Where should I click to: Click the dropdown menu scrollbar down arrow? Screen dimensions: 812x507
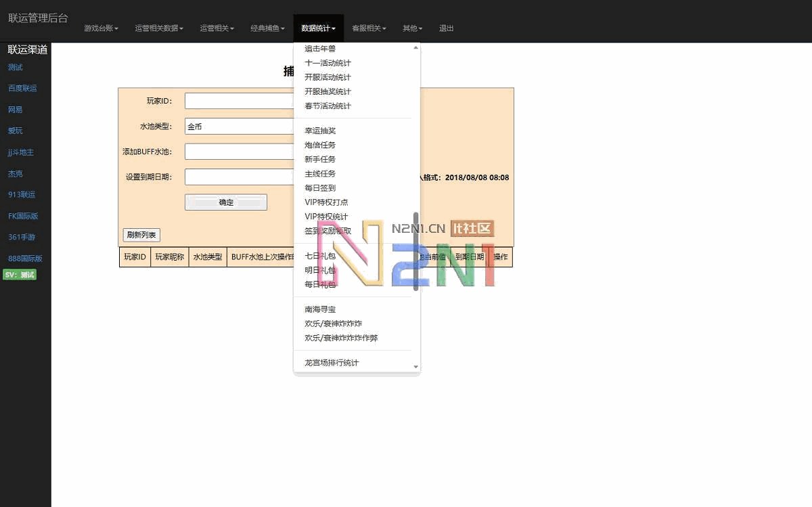pos(415,366)
